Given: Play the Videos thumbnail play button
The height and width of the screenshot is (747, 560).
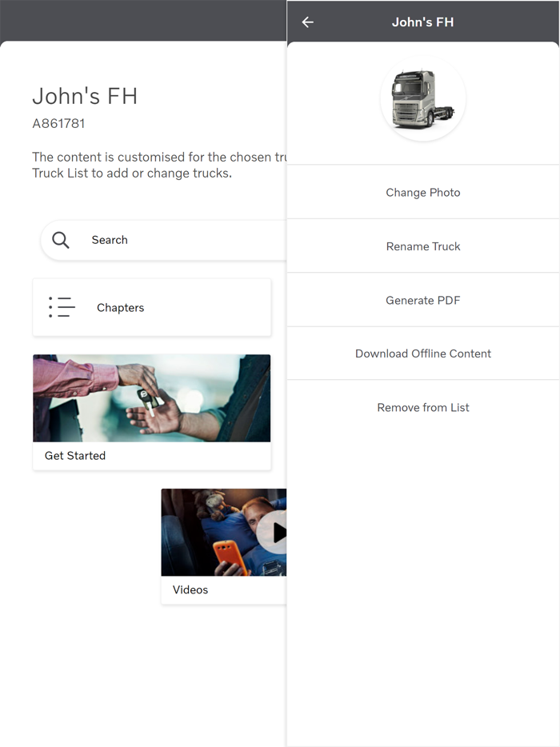Looking at the screenshot, I should coord(273,533).
